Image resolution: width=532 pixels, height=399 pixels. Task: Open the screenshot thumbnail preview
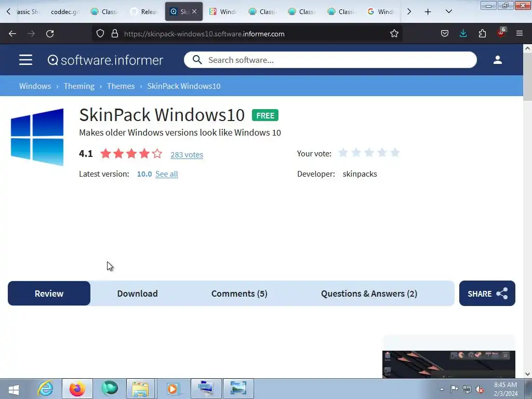(x=448, y=364)
